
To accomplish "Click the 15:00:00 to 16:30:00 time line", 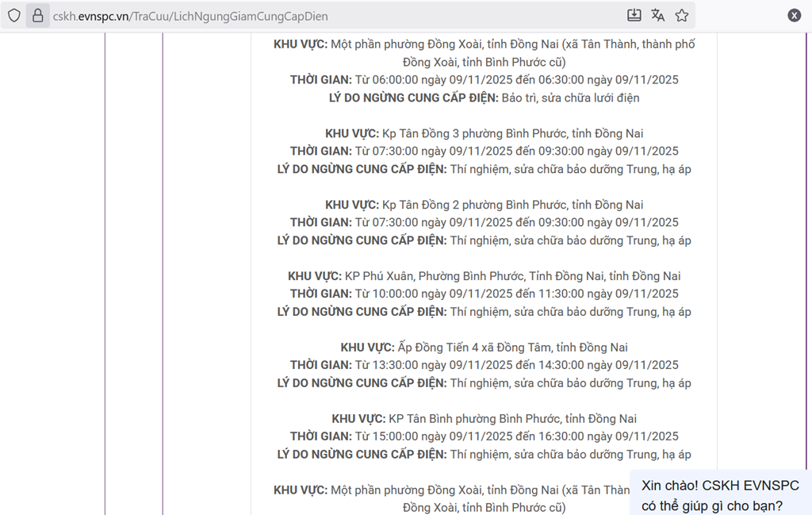I will [484, 436].
